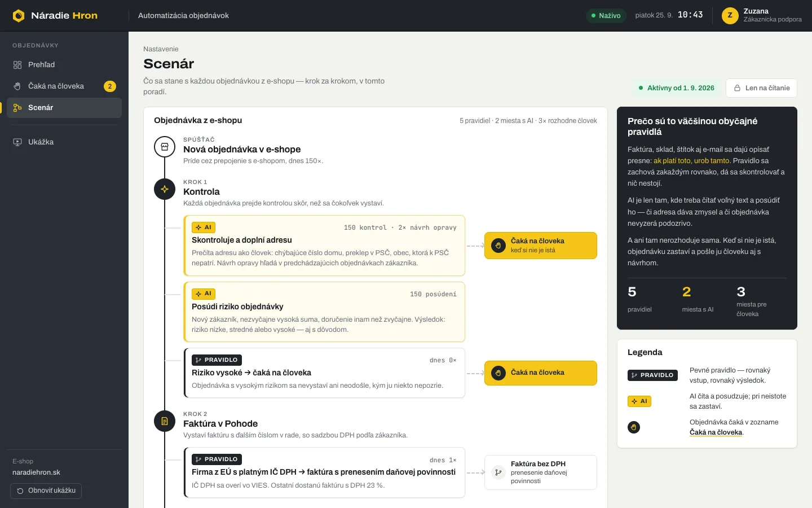Click "150 kontrol · 2× návrh opravy" stat
The image size is (812, 508).
[x=400, y=227]
